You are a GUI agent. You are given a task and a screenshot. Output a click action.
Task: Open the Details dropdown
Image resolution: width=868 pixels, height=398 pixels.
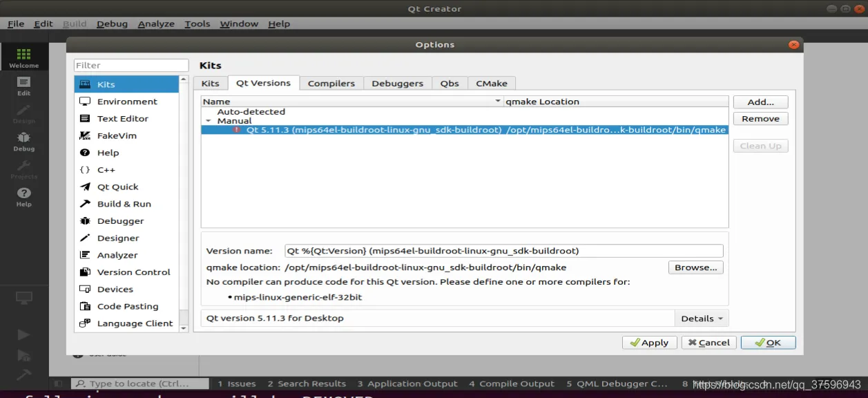[702, 319]
